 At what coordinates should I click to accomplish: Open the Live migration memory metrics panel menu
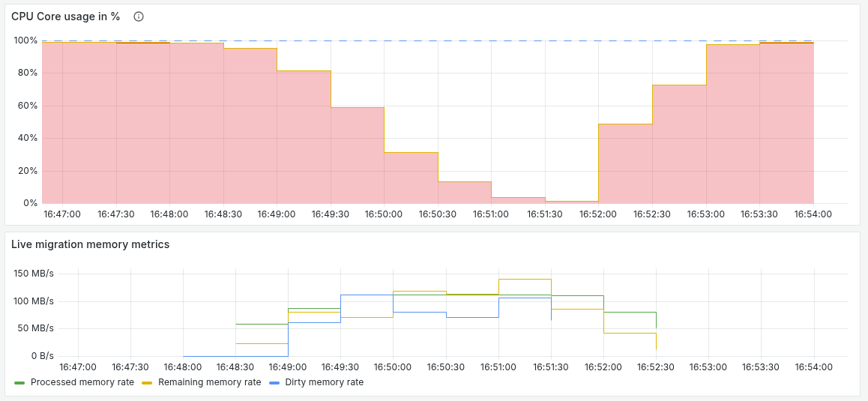click(90, 244)
